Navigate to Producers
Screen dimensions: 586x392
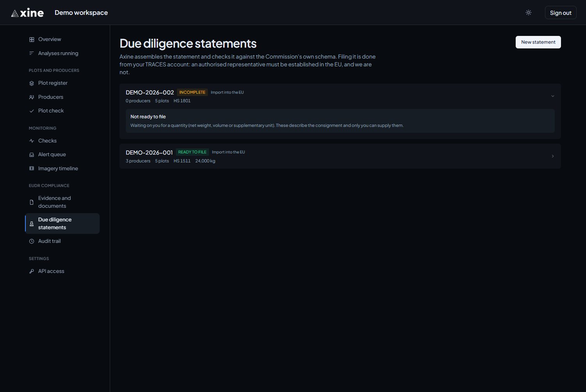pyautogui.click(x=62, y=97)
